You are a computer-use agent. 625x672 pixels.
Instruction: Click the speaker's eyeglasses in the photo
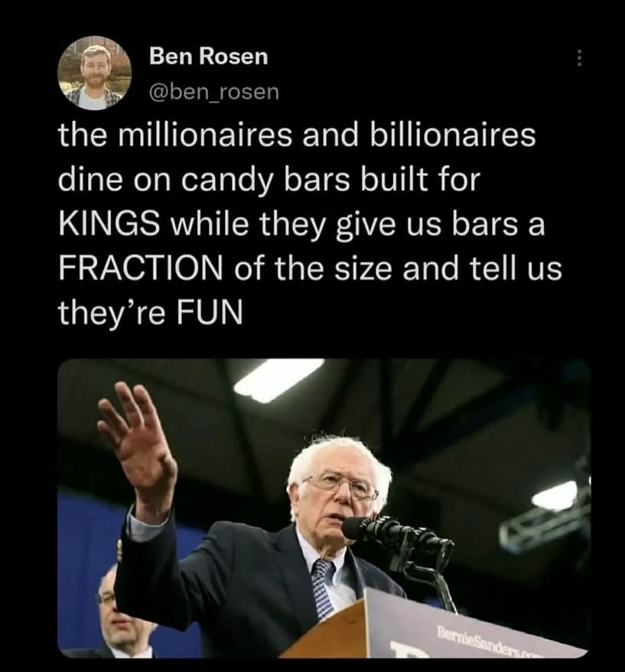[x=340, y=484]
